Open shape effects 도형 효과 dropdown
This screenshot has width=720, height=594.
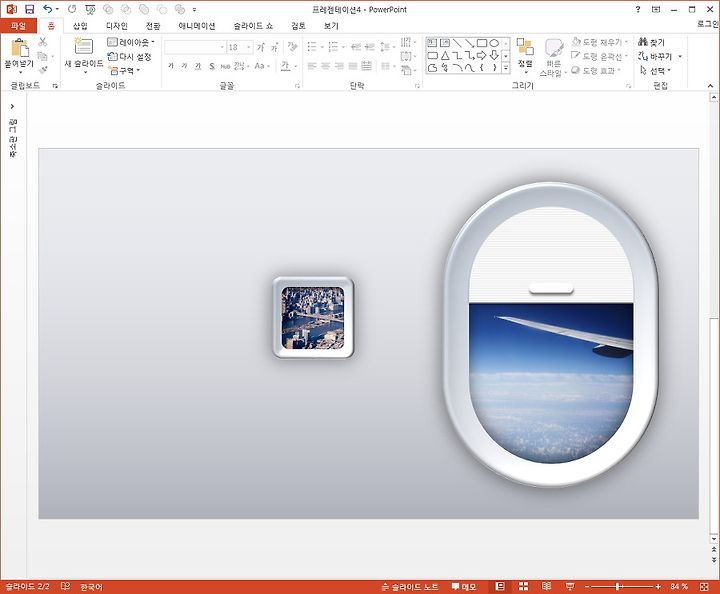point(596,71)
